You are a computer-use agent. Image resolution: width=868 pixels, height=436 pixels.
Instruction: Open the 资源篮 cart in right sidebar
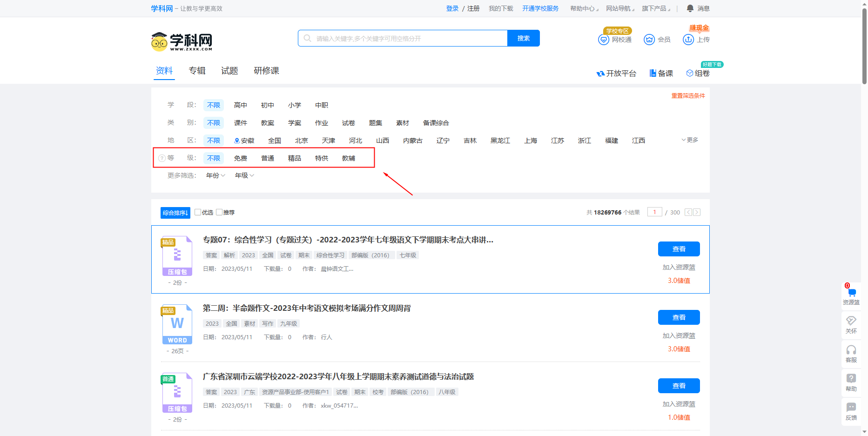tap(851, 296)
